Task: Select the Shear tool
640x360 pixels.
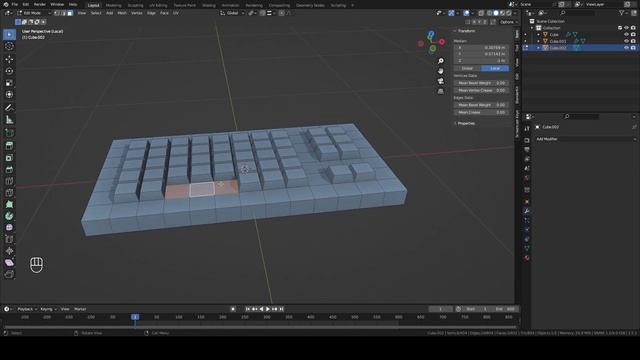Action: [x=9, y=263]
